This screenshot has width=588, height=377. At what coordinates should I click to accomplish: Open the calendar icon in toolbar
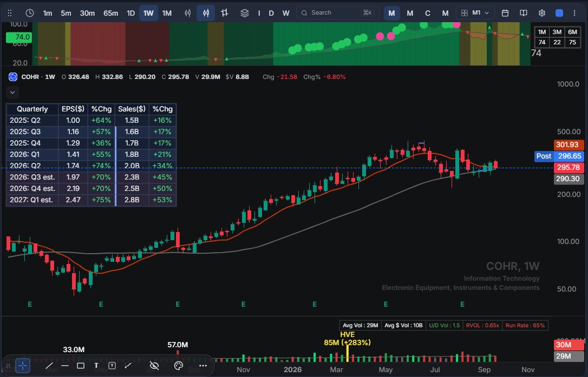click(x=505, y=13)
